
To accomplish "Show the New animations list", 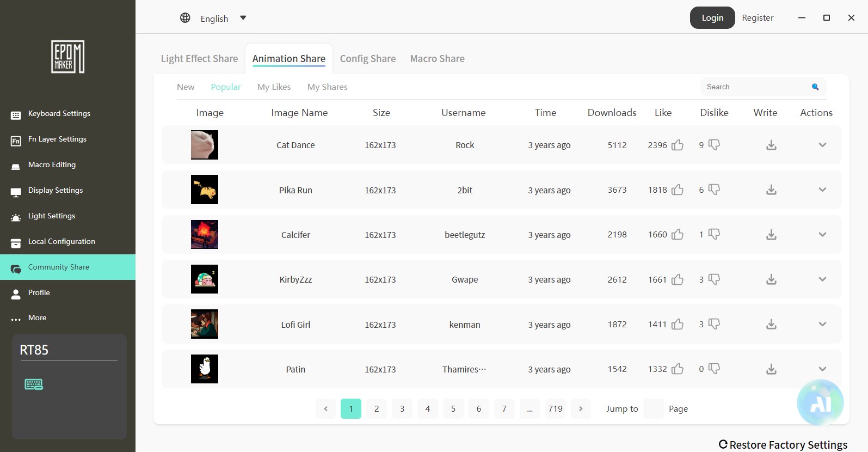I will pos(186,87).
